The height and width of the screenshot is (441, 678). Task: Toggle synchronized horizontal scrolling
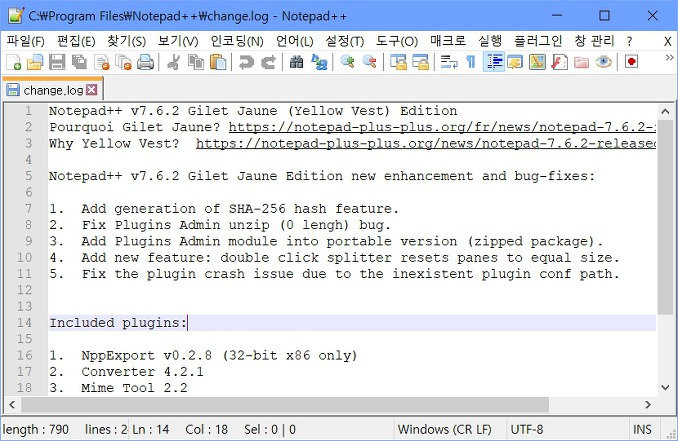tap(420, 62)
